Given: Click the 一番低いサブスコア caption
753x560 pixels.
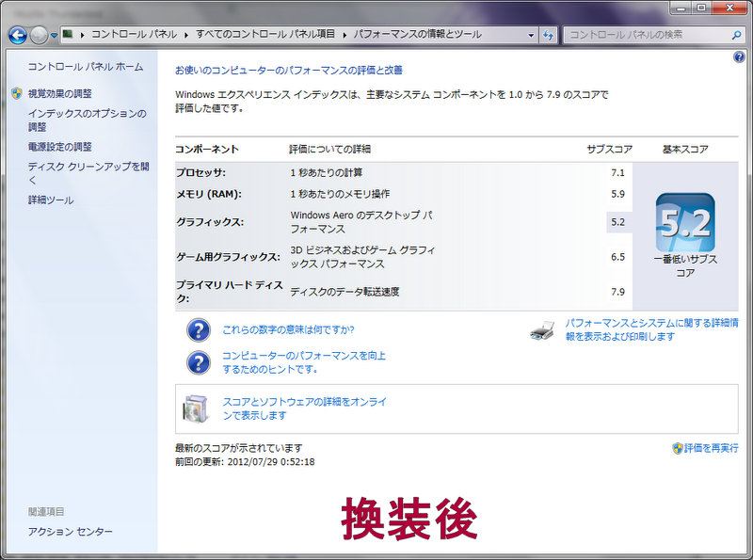Looking at the screenshot, I should tap(685, 266).
